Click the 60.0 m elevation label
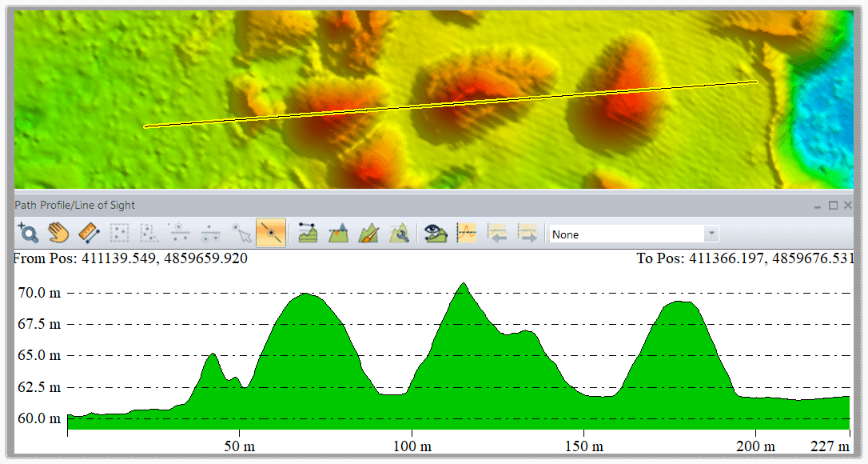This screenshot has width=868, height=464. point(38,418)
